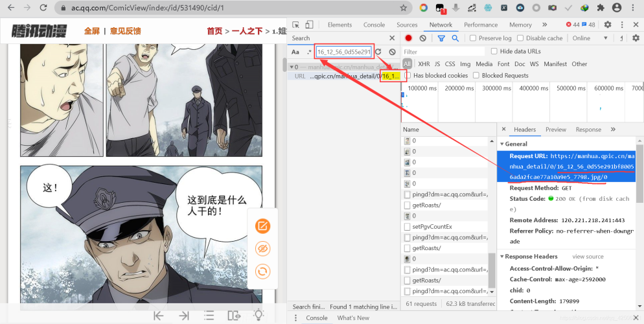
Task: Toggle Match Case Aa in search
Action: pos(295,52)
